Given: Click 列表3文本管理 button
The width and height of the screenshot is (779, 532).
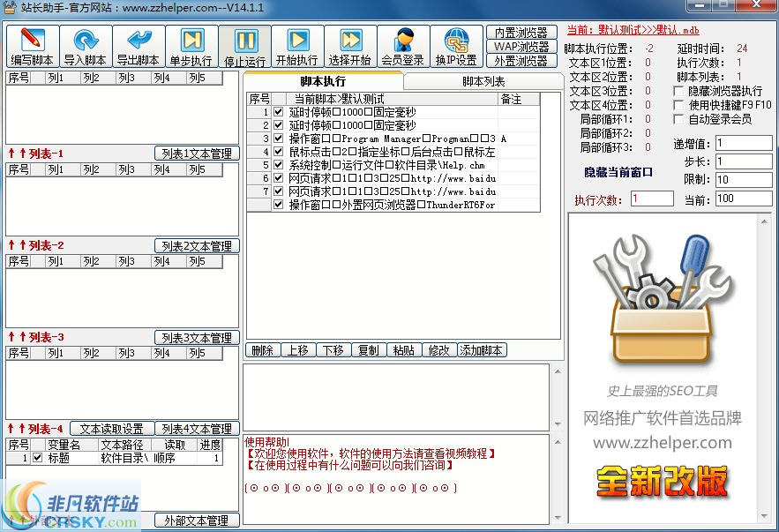Looking at the screenshot, I should tap(197, 338).
